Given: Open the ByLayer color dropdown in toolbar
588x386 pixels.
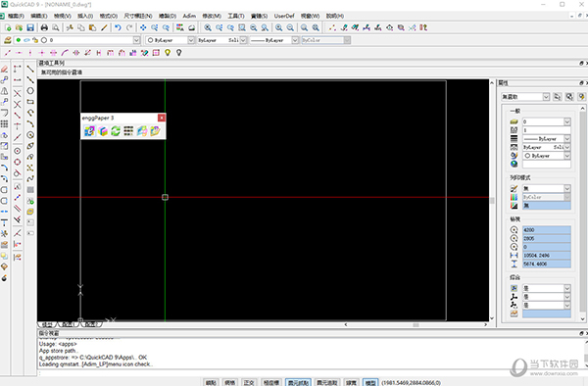Looking at the screenshot, I should [x=191, y=40].
